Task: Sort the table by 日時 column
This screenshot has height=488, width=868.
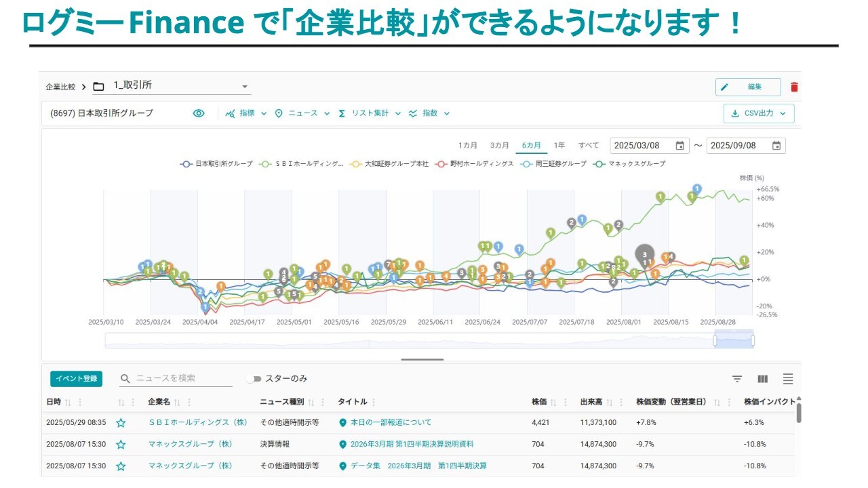Action: [68, 402]
